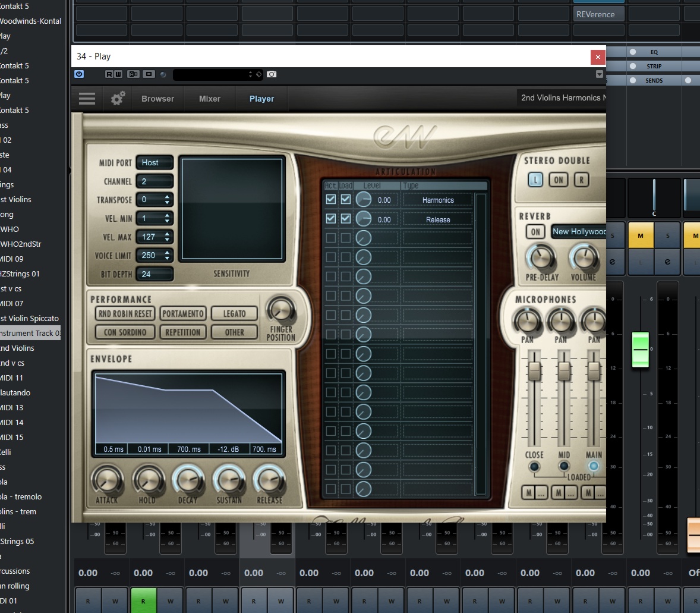Toggle the Stereo Double R button
The height and width of the screenshot is (613, 700).
[581, 180]
